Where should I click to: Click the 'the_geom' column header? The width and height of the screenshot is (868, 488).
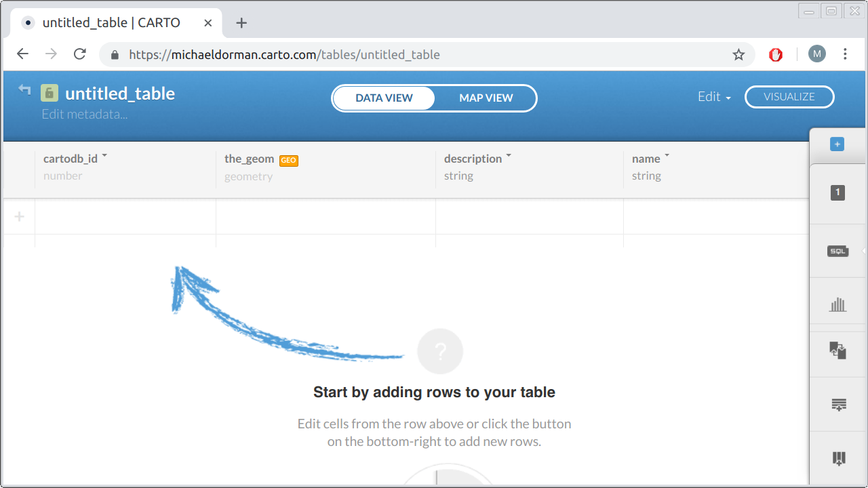[x=250, y=159]
